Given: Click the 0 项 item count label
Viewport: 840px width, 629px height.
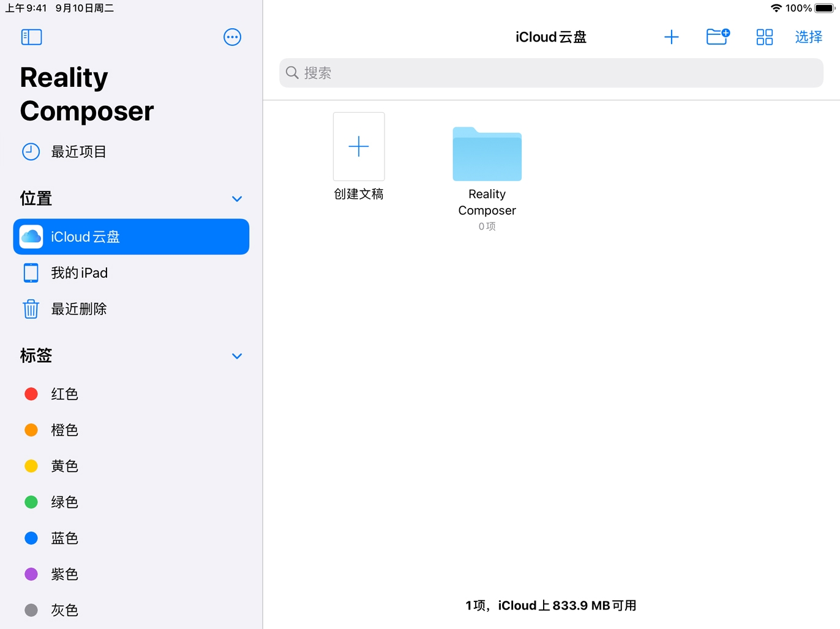Looking at the screenshot, I should tap(487, 226).
